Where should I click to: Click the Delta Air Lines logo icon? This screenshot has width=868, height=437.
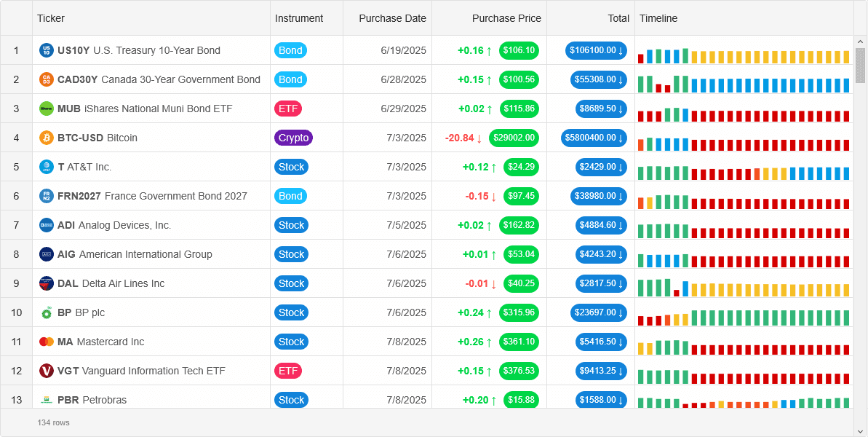point(47,283)
